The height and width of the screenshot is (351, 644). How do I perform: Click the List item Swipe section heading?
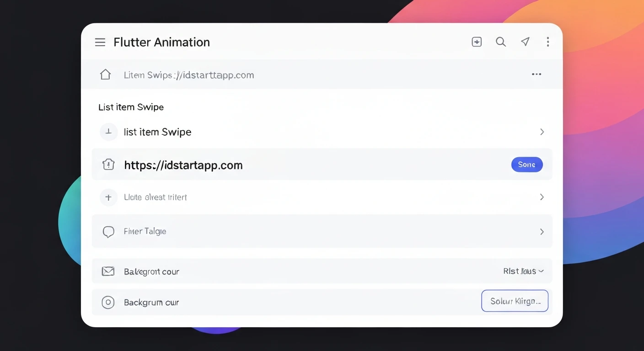tap(131, 107)
